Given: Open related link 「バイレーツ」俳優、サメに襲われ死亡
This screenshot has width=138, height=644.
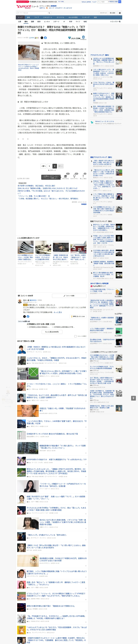Looking at the screenshot, I should click(34, 196).
